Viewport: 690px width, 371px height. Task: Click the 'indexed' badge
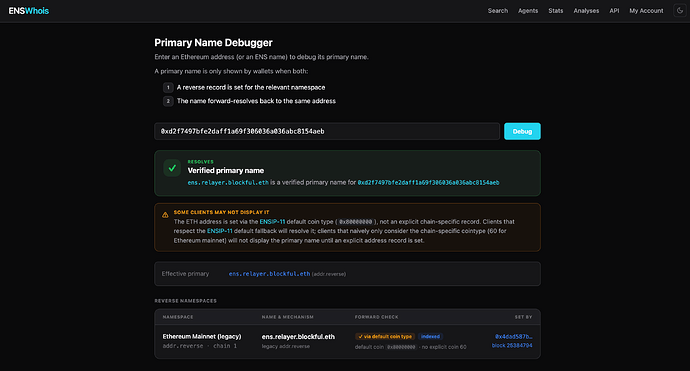[x=430, y=336]
